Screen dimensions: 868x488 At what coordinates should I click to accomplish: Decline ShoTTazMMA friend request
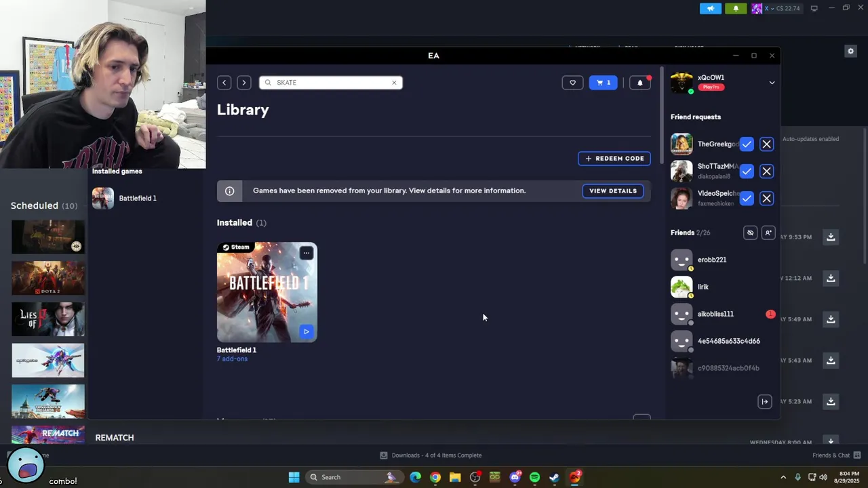point(766,171)
